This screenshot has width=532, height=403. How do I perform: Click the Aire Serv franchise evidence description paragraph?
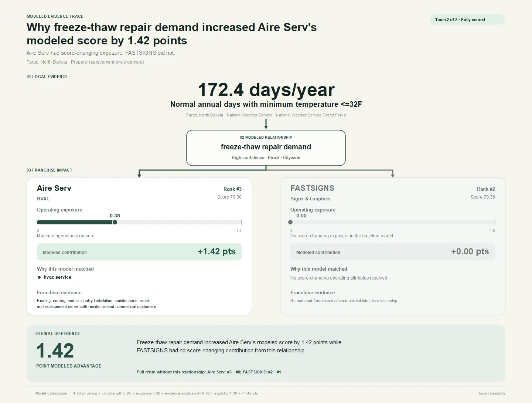coord(97,304)
